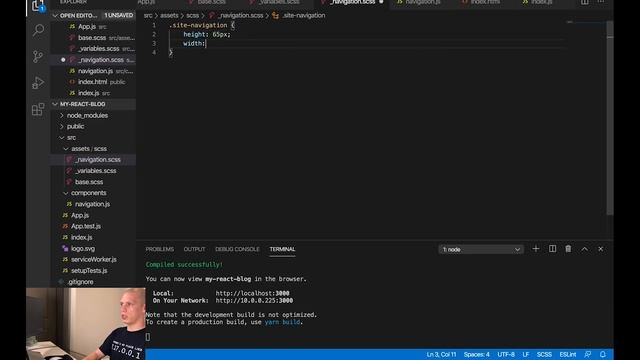Open the Extensions view
Screen dimensions: 640x360
38,109
